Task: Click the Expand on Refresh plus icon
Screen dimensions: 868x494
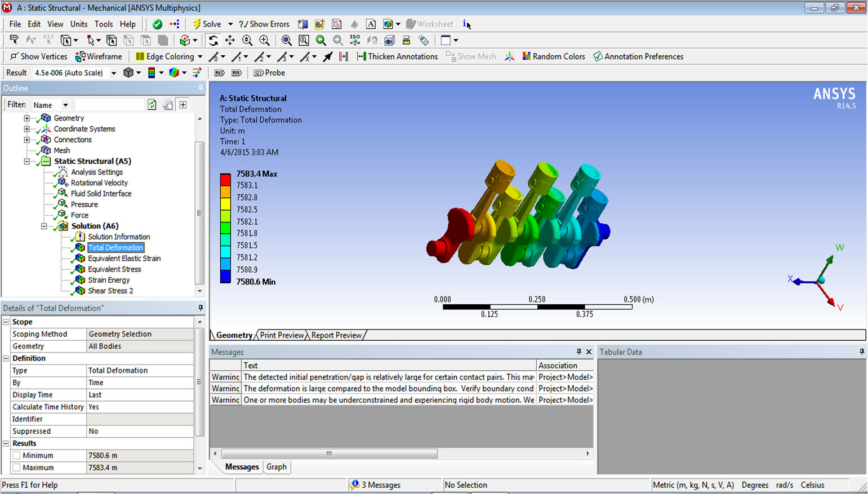Action: (183, 105)
